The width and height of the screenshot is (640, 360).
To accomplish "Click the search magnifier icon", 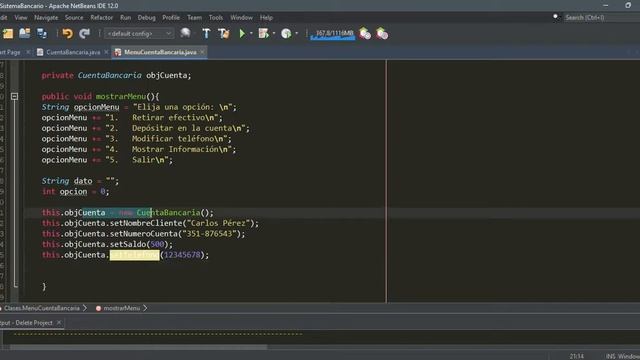I will [556, 17].
